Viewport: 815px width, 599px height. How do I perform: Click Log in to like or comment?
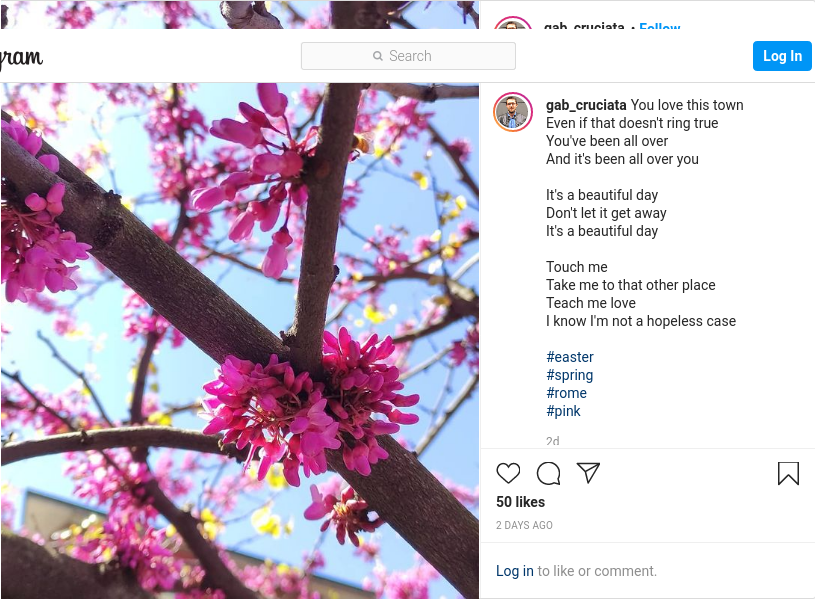coord(515,571)
